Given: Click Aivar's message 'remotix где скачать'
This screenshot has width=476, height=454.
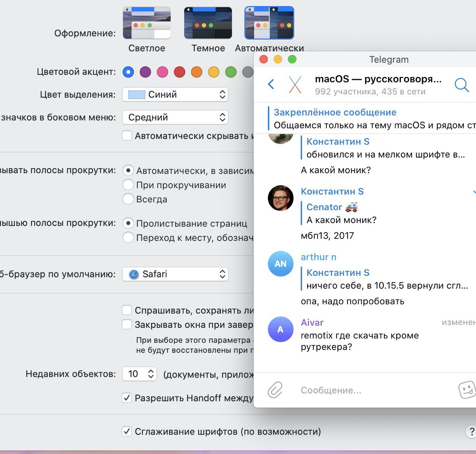Looking at the screenshot, I should 360,341.
